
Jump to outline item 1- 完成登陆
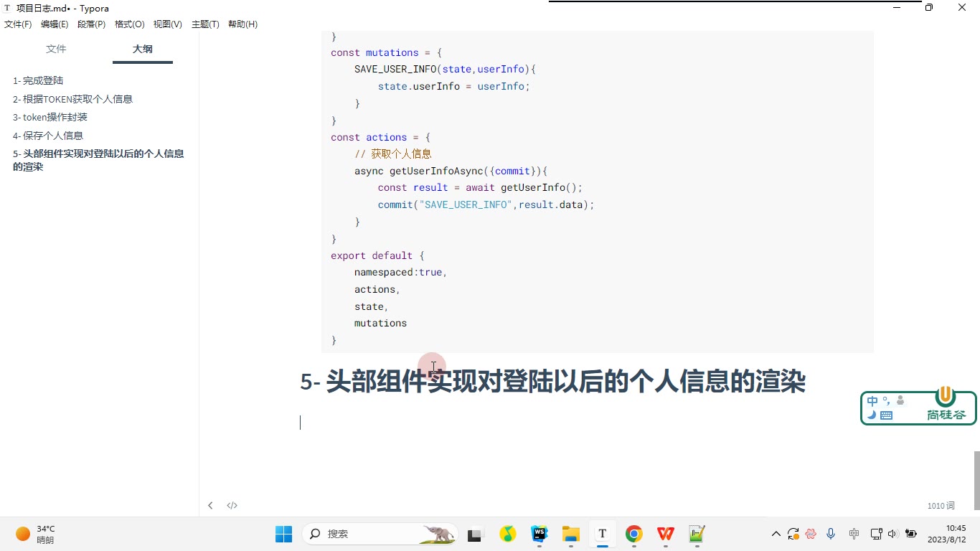(x=38, y=80)
